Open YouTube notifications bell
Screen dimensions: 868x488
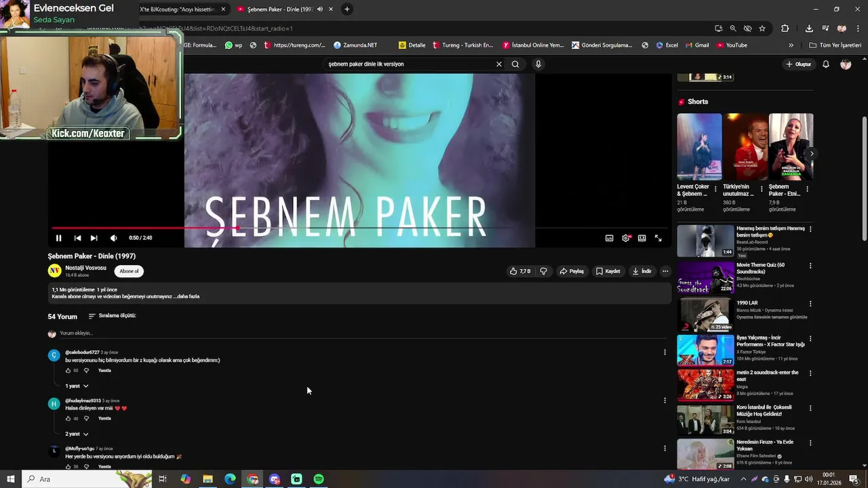pos(826,64)
